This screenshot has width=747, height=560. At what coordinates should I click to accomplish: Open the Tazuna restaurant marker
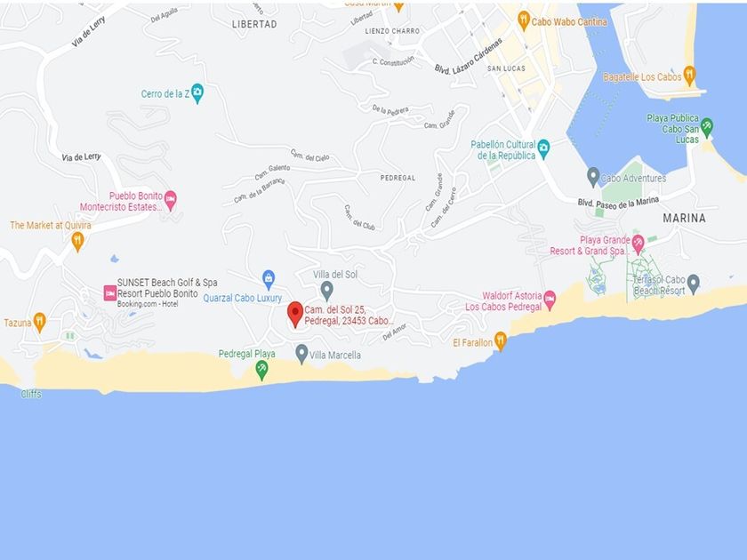(x=39, y=323)
